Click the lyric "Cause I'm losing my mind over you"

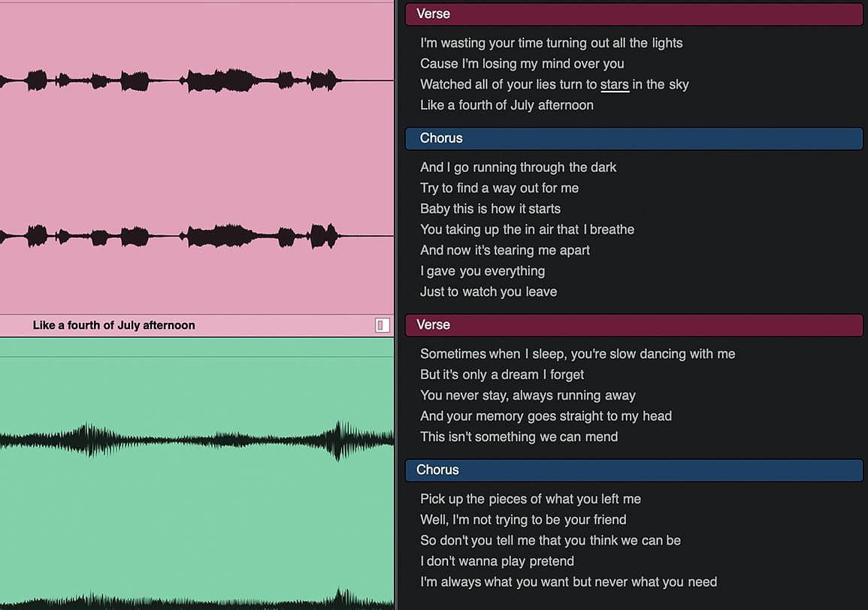coord(522,64)
